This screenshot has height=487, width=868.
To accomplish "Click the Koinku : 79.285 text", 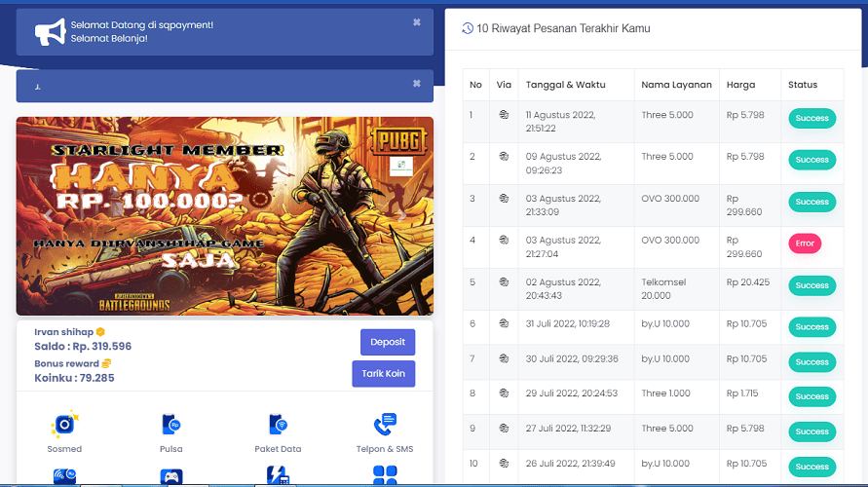I will tap(75, 378).
